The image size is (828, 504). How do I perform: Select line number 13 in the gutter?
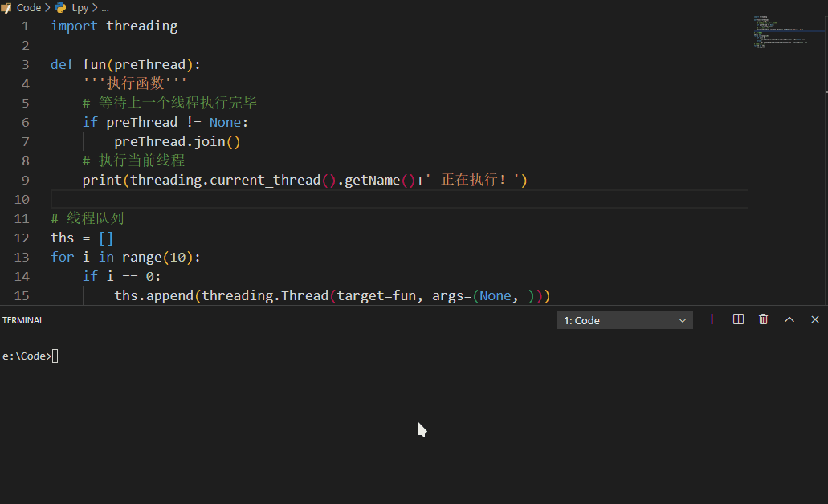(x=22, y=257)
